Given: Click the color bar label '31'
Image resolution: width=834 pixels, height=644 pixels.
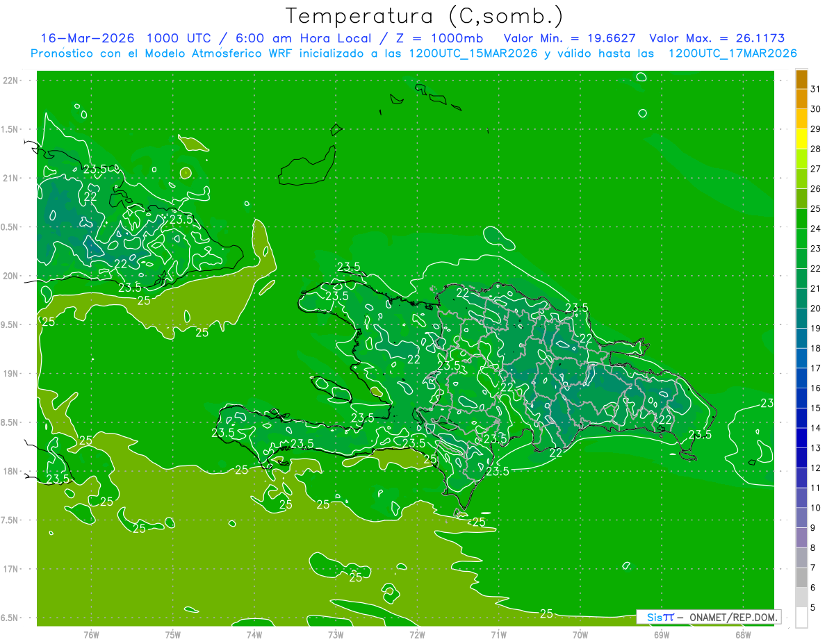Looking at the screenshot, I should (x=816, y=89).
